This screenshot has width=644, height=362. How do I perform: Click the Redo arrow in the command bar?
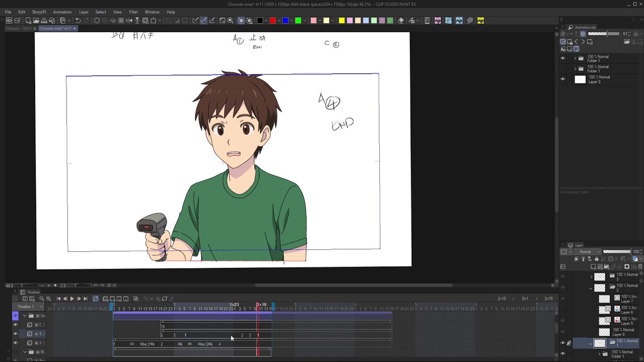coord(86,21)
